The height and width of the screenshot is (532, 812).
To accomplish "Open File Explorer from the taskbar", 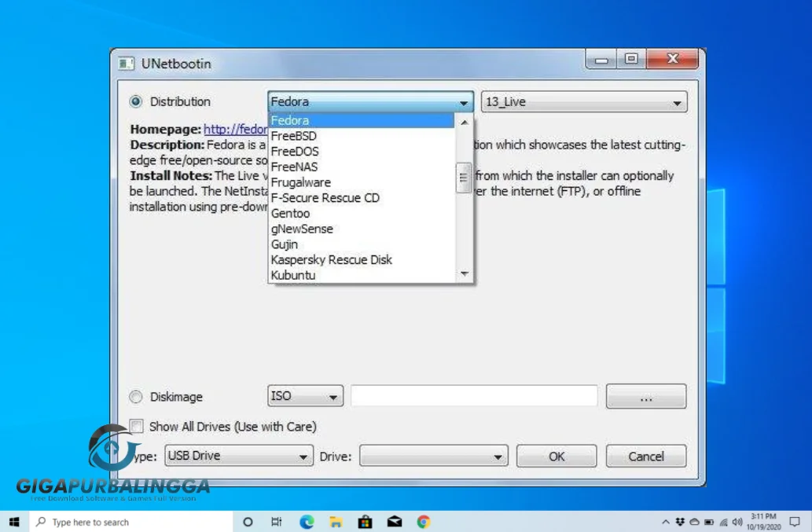I will coord(336,522).
